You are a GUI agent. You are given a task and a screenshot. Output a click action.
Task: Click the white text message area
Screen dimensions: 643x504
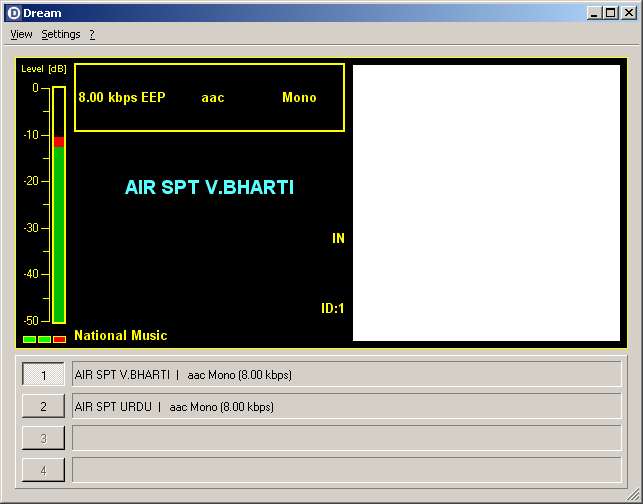click(486, 203)
